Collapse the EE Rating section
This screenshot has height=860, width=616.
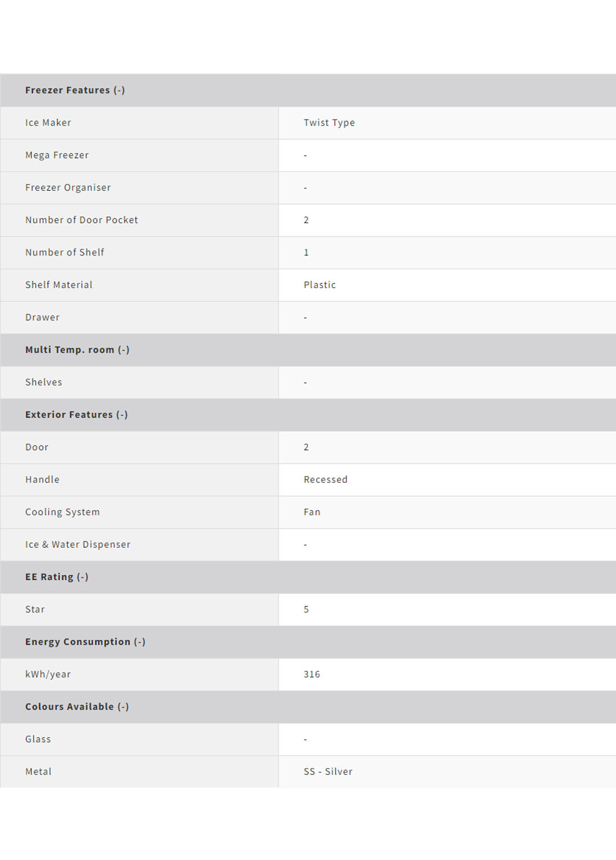point(82,577)
